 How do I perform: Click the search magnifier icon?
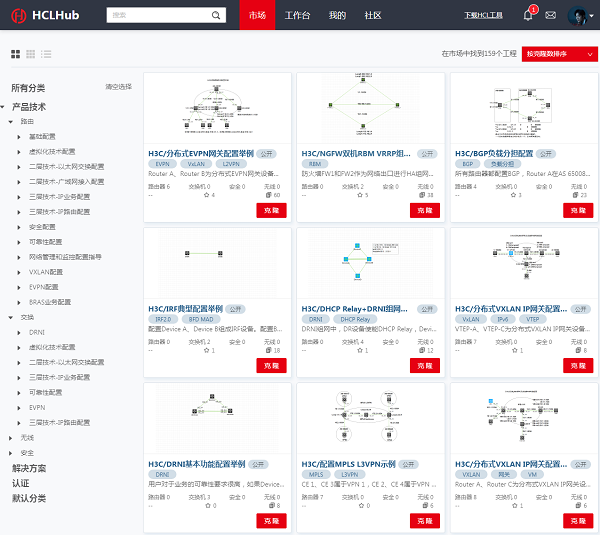219,15
